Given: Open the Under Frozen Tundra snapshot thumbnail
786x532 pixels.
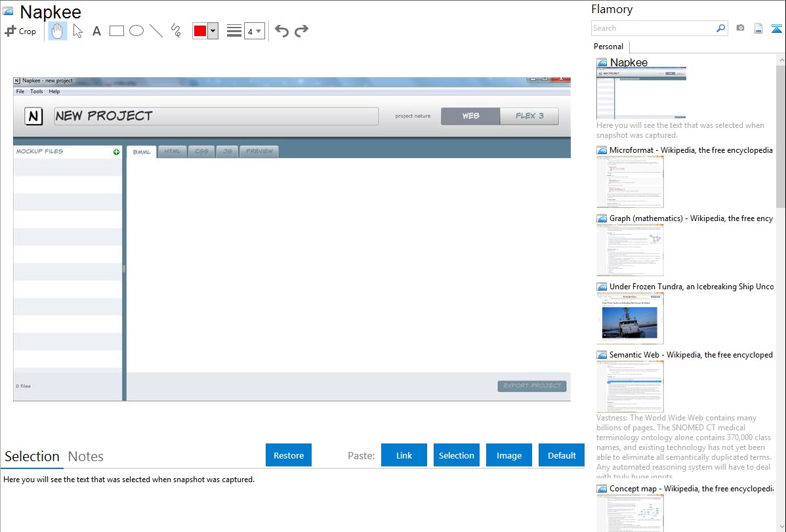Looking at the screenshot, I should (x=630, y=318).
